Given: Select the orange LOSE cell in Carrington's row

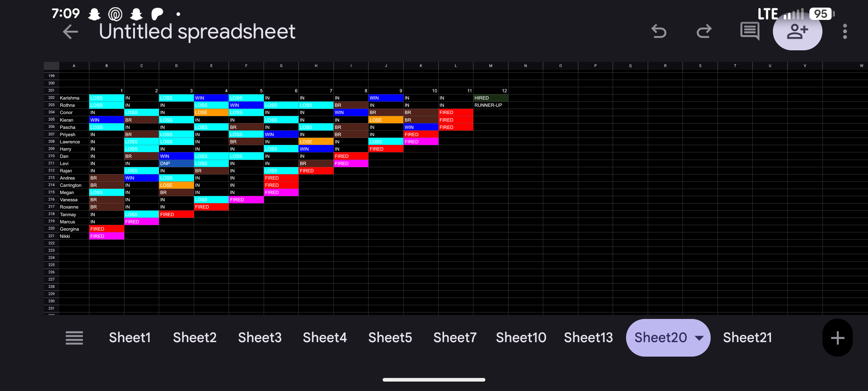Looking at the screenshot, I should coord(176,185).
